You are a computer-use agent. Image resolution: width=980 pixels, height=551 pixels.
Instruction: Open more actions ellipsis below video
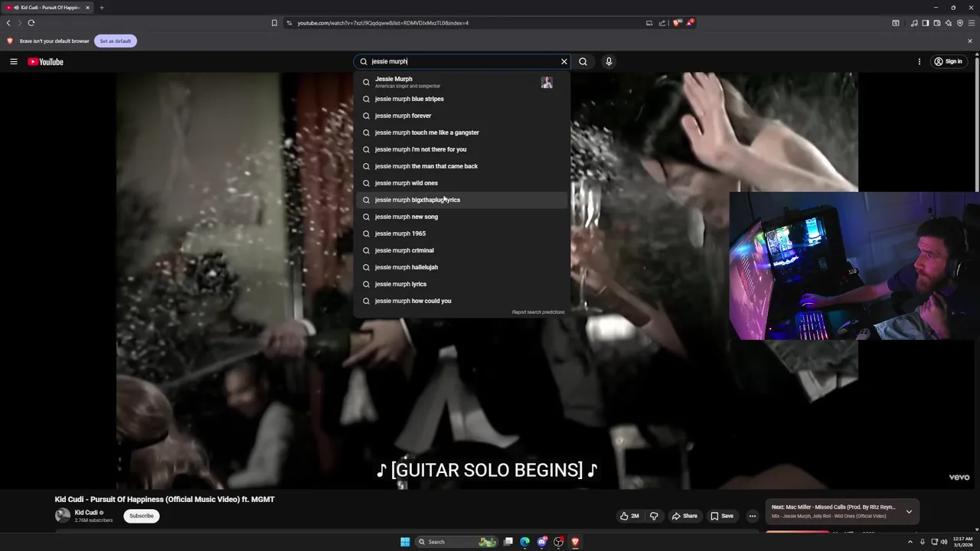(x=752, y=516)
